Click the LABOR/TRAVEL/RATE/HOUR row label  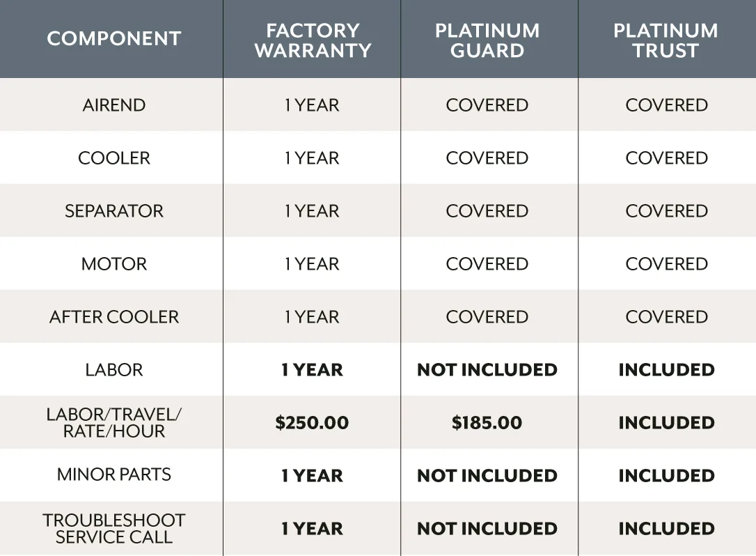[114, 423]
